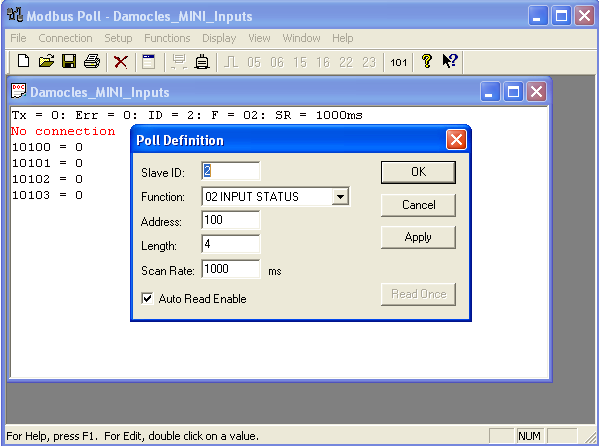600x447 pixels.
Task: Open the Window menu
Action: pyautogui.click(x=302, y=38)
